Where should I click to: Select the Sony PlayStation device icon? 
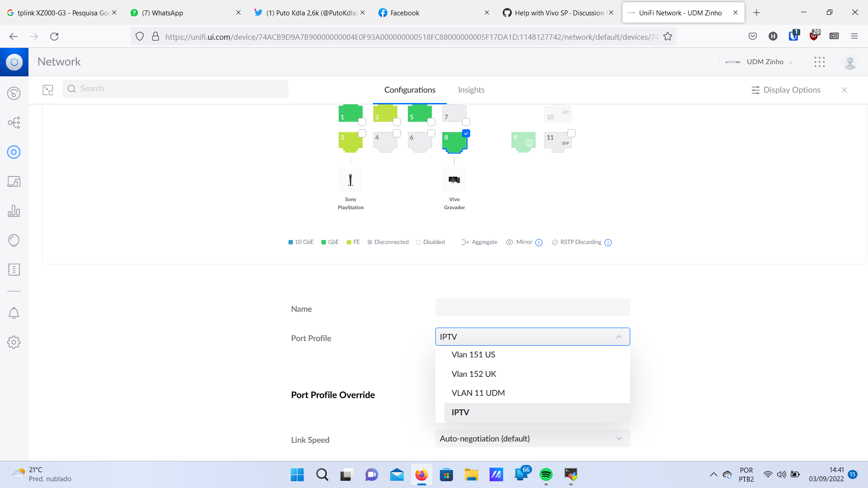[350, 180]
